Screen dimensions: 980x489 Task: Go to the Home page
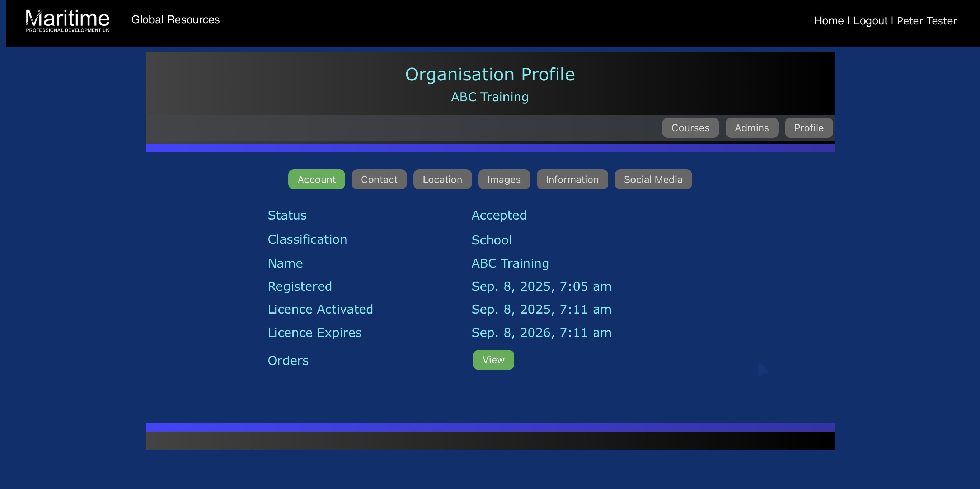pos(829,20)
